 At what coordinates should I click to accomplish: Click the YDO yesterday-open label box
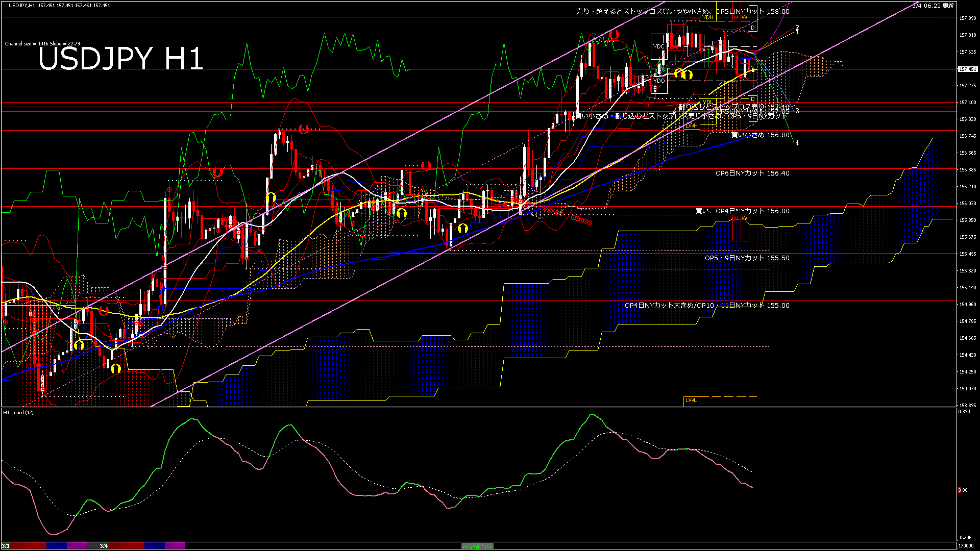[x=659, y=81]
